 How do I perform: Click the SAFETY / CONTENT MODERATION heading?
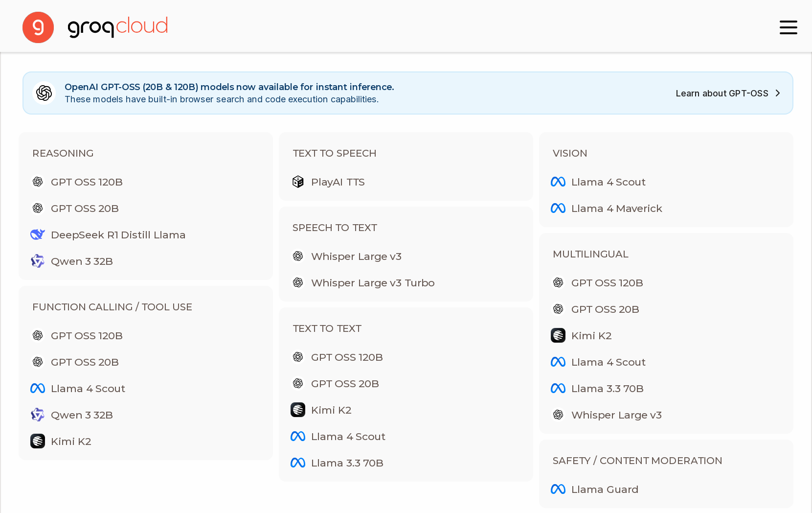tap(637, 461)
